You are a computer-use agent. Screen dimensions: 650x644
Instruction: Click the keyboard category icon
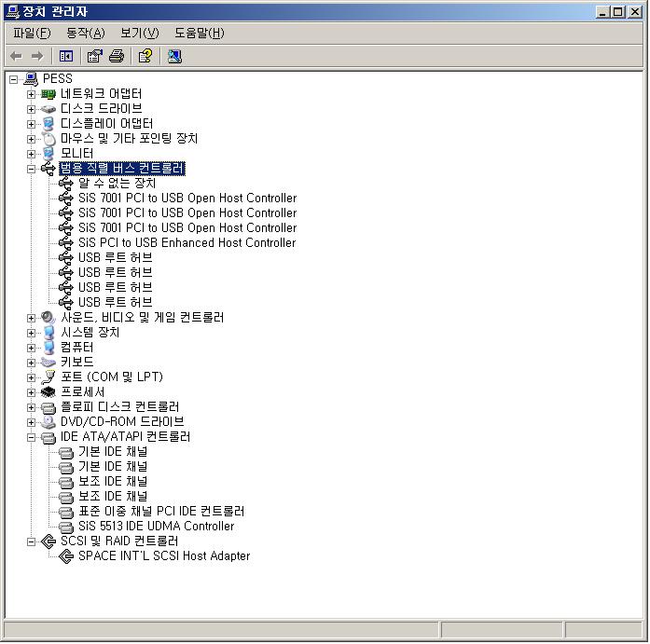(x=48, y=363)
